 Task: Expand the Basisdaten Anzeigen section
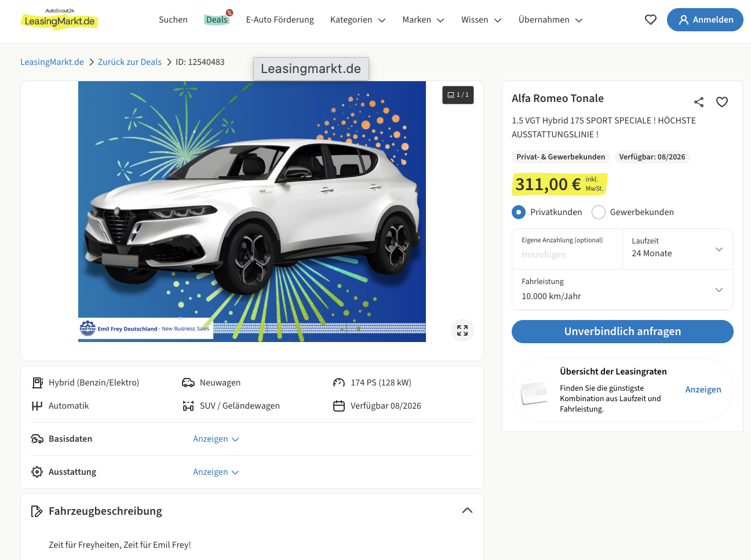click(x=216, y=439)
